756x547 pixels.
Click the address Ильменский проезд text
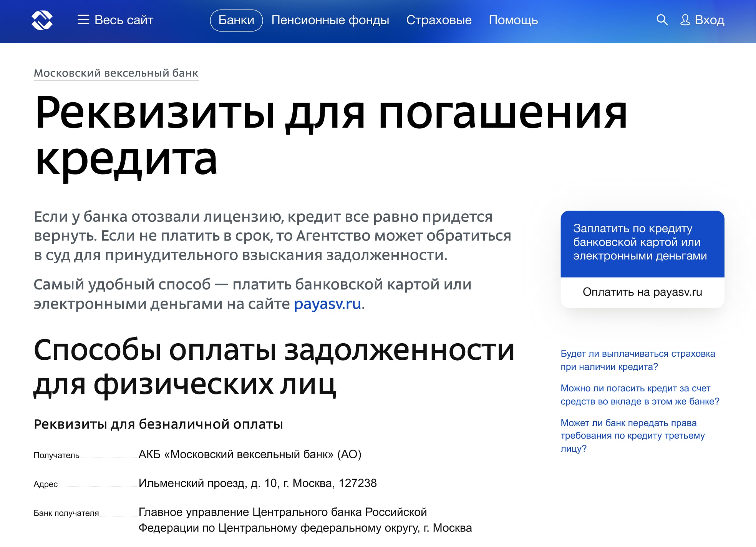[257, 483]
